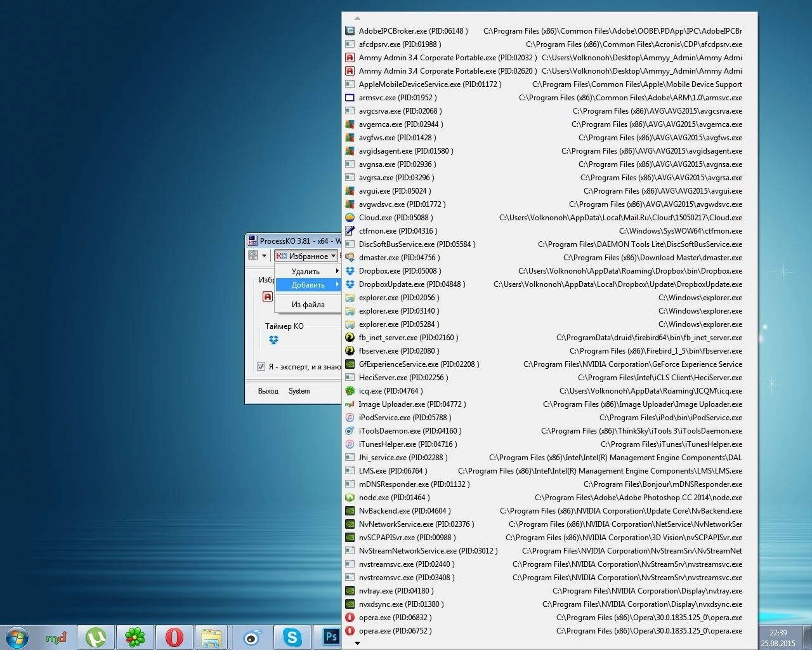
Task: Select the Добавить menu entry
Action: point(308,284)
